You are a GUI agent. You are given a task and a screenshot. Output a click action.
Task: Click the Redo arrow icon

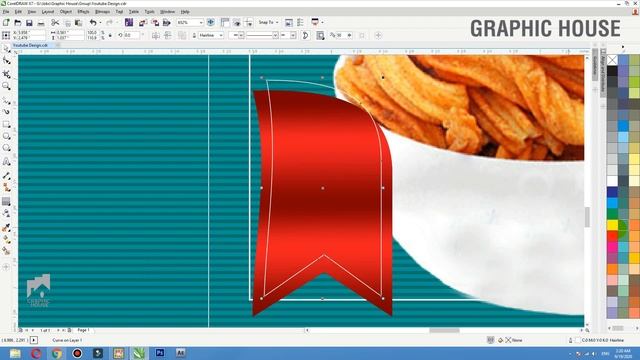click(x=109, y=23)
